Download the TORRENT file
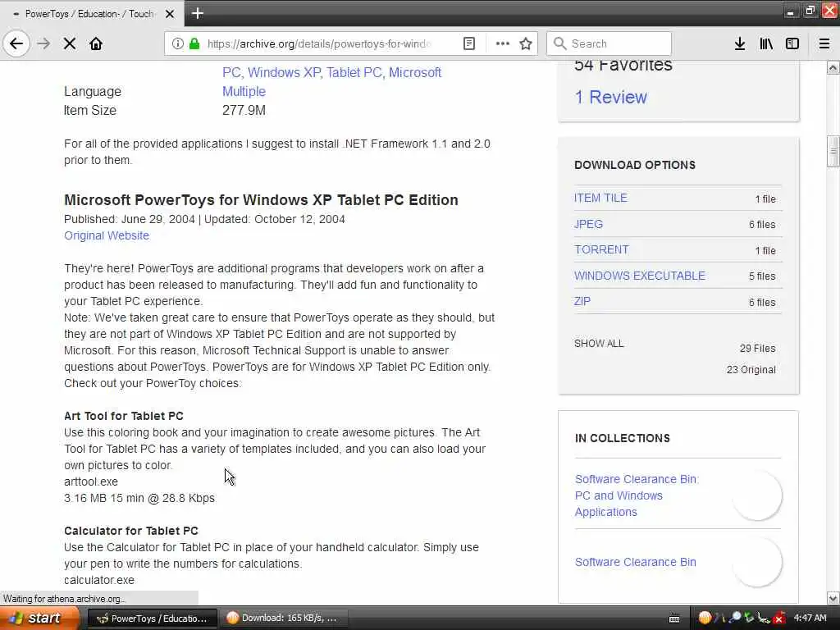Screen dimensions: 840x630 pos(601,249)
